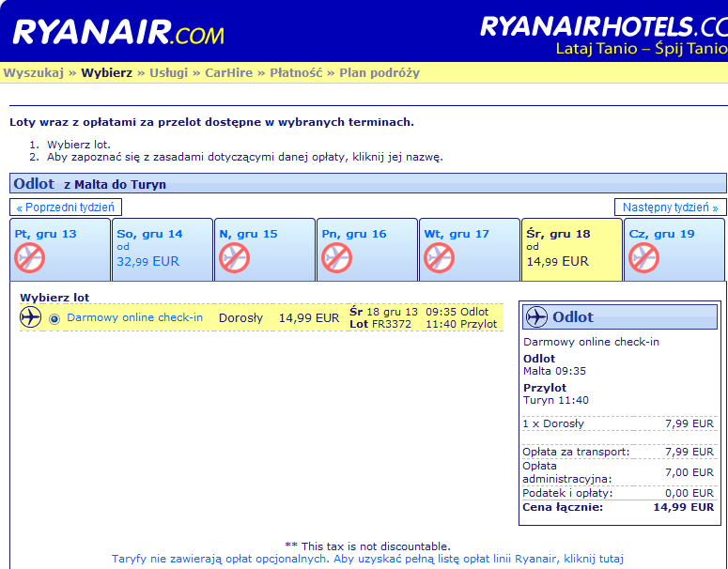Click no-flight icon on Wt, gru 17
The image size is (728, 569).
[x=440, y=258]
